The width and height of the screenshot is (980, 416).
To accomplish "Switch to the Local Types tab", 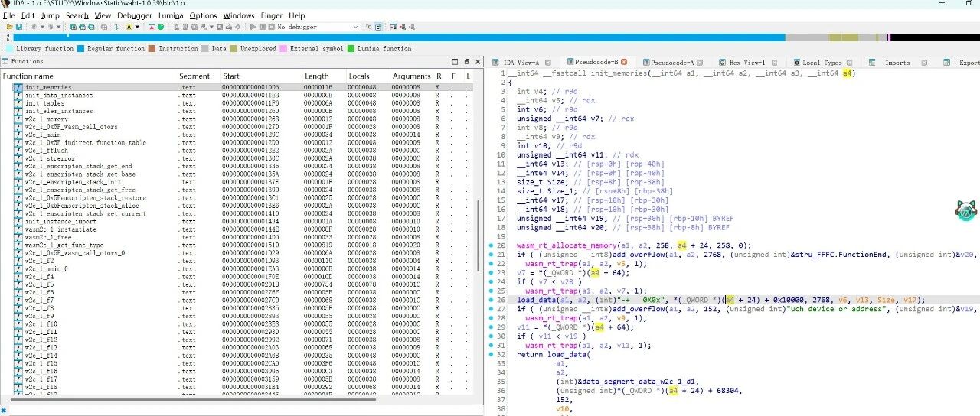I will click(823, 63).
